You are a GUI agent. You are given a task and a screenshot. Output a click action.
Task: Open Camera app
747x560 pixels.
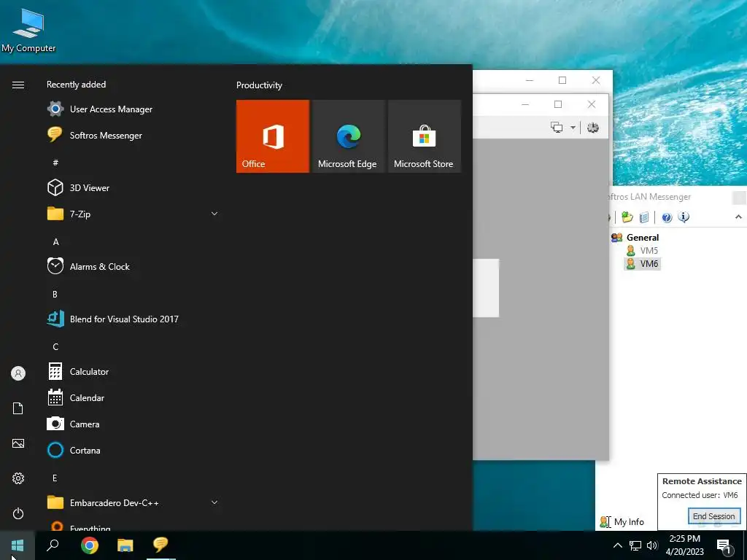point(133,424)
